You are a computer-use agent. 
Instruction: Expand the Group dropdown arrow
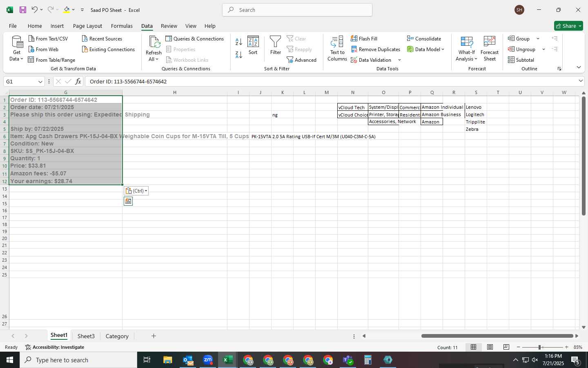click(538, 39)
